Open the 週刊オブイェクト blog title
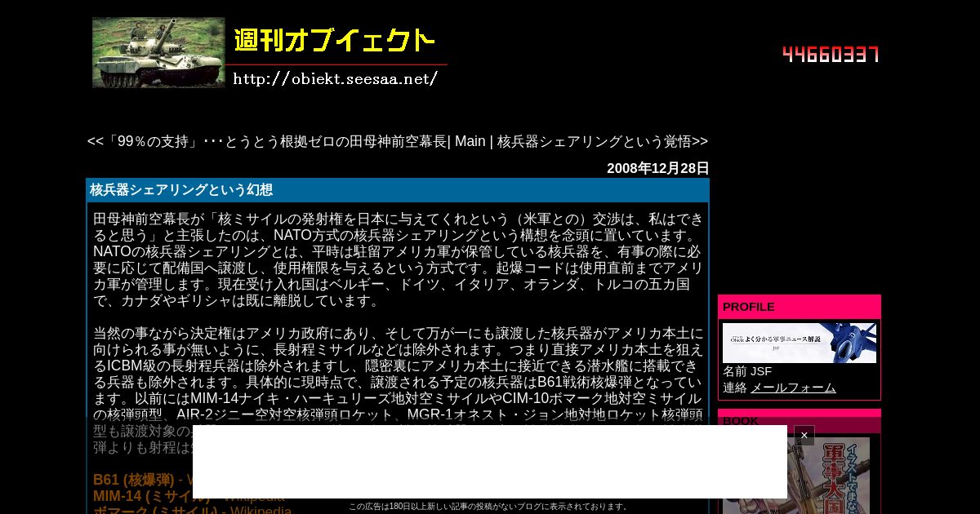 point(333,41)
